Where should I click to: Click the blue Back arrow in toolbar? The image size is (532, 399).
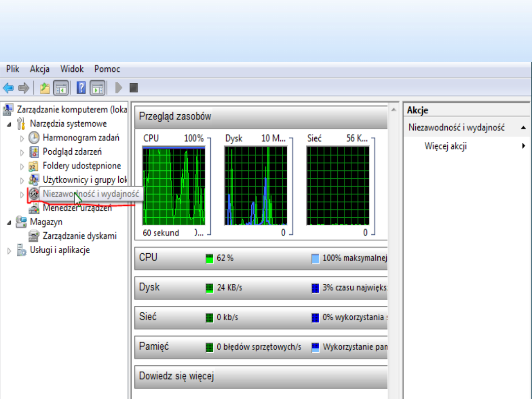coord(8,88)
